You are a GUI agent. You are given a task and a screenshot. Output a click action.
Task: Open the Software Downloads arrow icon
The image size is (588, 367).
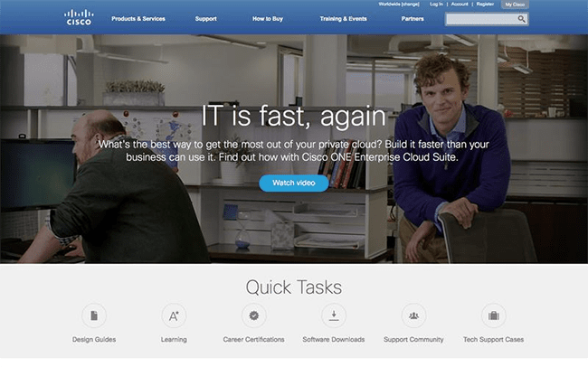(334, 315)
